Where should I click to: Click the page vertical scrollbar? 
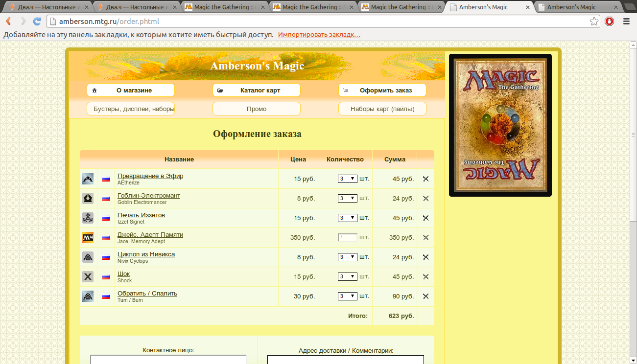click(x=633, y=135)
